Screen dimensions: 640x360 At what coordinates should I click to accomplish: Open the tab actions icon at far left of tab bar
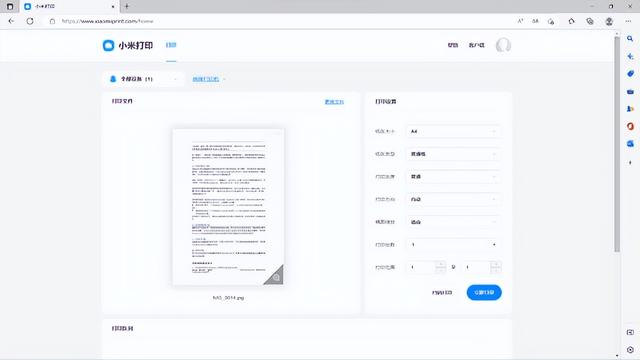10,7
